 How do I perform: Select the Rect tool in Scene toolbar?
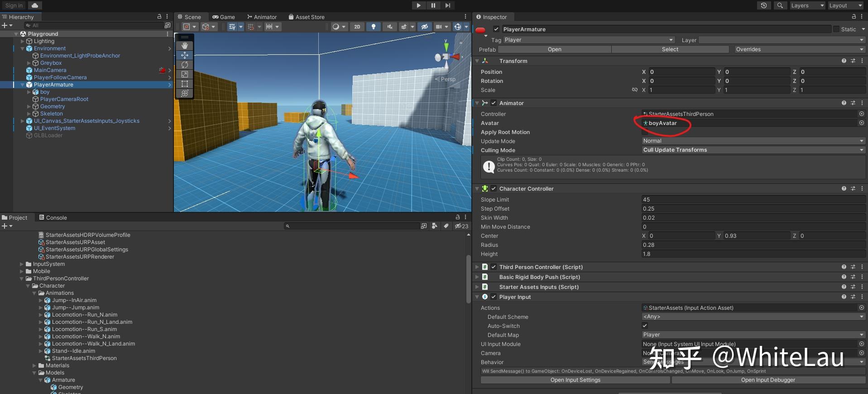[x=185, y=84]
